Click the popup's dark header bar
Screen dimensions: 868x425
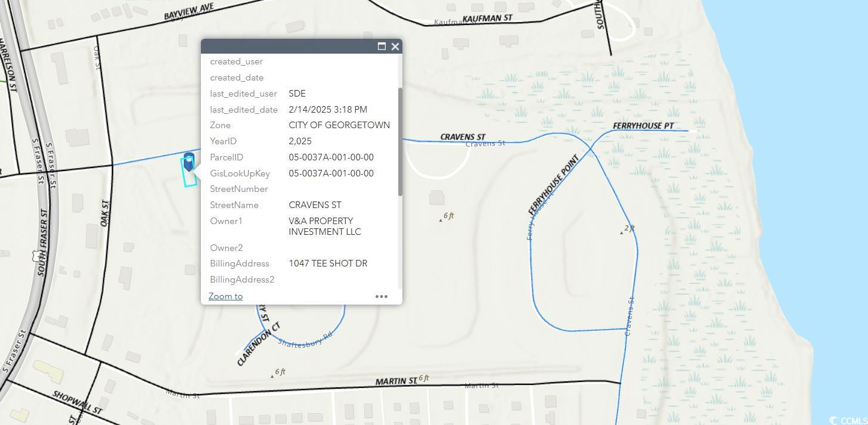286,46
